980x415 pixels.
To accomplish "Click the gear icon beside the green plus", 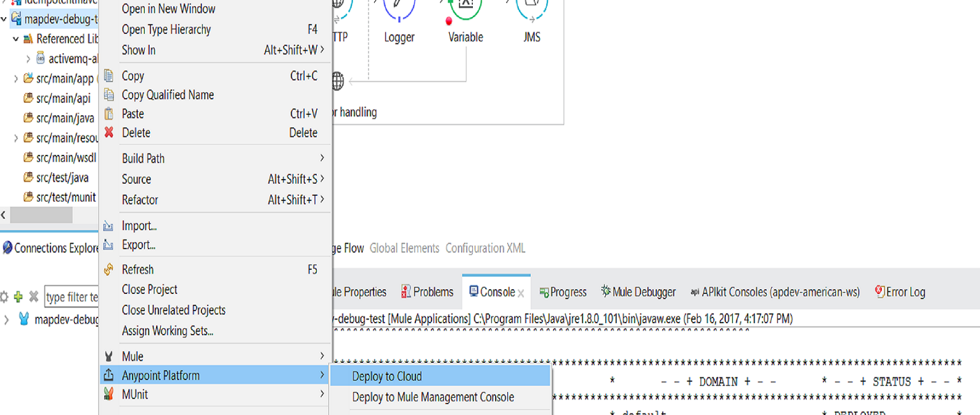I will pos(4,297).
